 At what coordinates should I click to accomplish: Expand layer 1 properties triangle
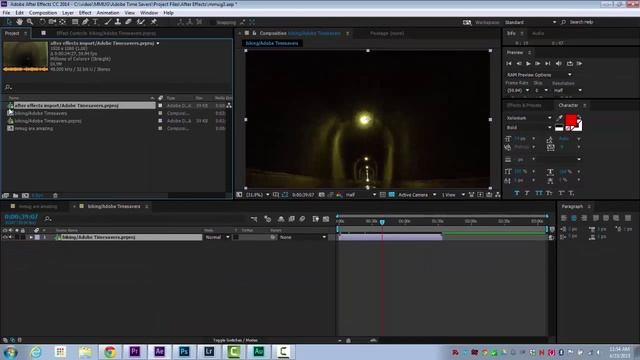31,237
